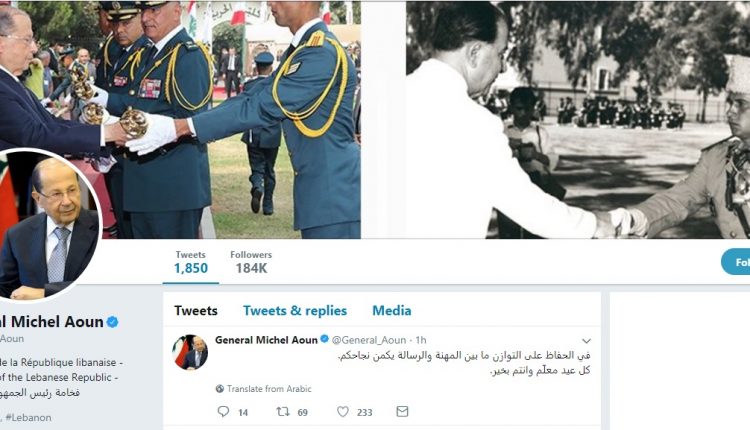This screenshot has width=750, height=430.
Task: Switch to the Tweets & replies tab
Action: point(295,311)
